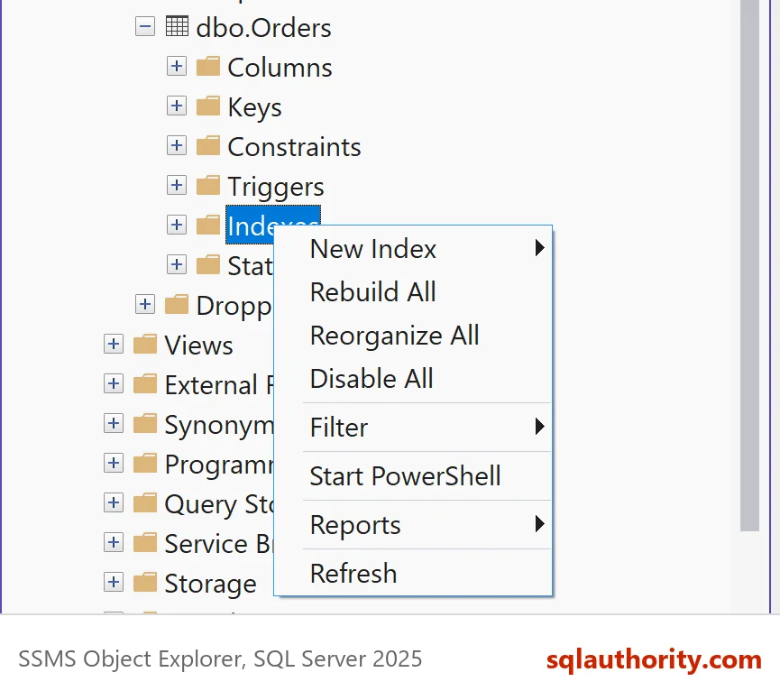Select the Columns tree label
The image size is (780, 700).
pyautogui.click(x=280, y=68)
